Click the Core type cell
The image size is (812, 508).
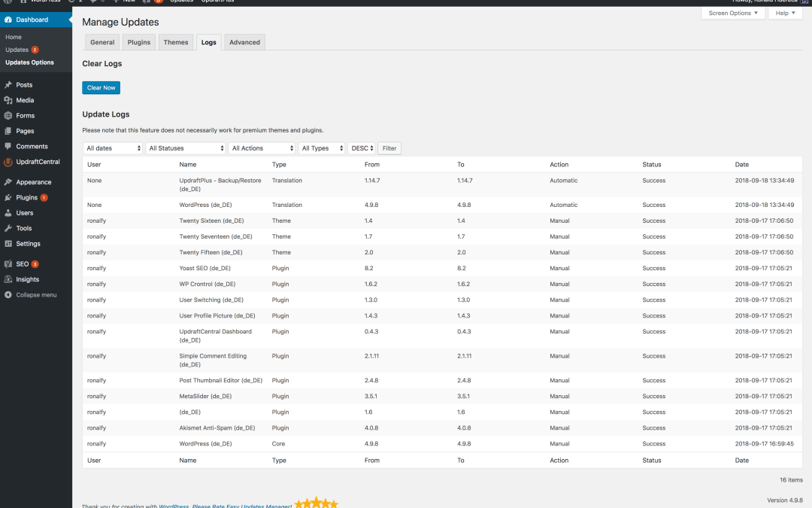point(279,444)
